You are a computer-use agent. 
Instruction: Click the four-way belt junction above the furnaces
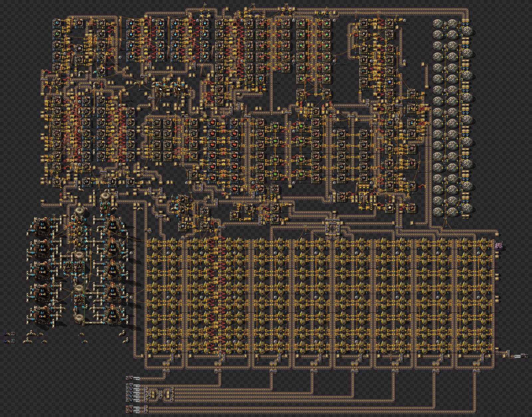(x=332, y=228)
